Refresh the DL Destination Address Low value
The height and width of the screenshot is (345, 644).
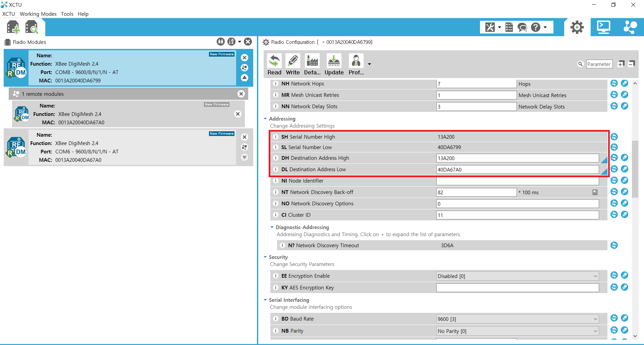click(614, 169)
